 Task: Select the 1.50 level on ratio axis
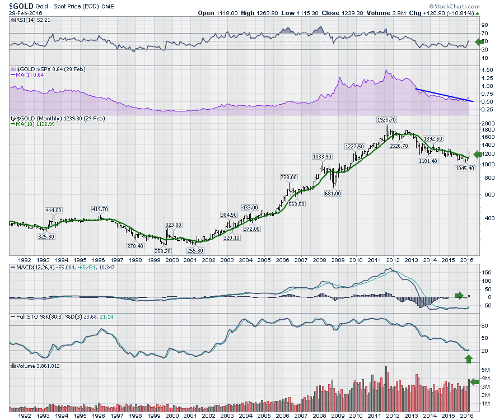point(487,70)
